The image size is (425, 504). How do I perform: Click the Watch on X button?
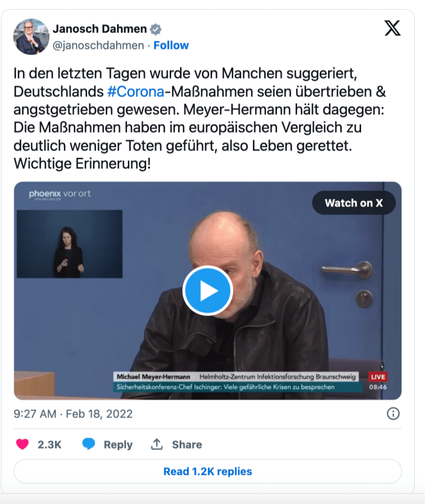pos(354,203)
